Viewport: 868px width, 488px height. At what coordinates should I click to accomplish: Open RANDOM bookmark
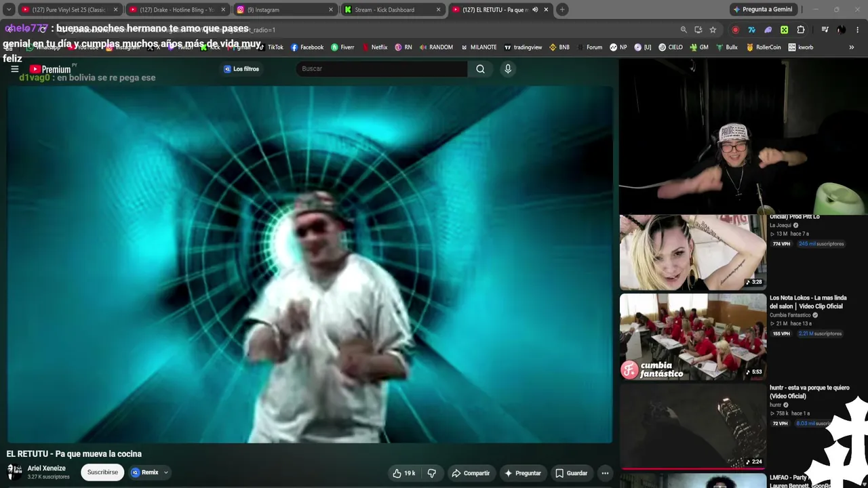436,47
